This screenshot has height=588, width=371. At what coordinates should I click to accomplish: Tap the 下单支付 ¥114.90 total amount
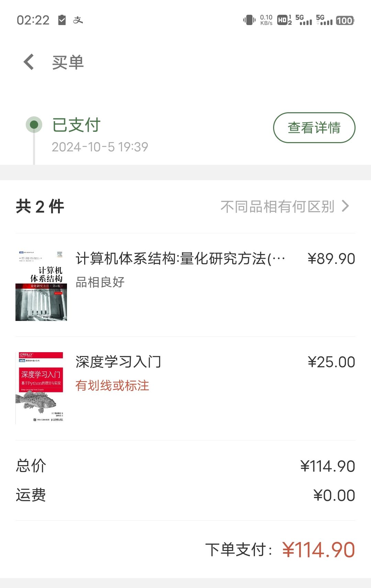click(x=318, y=550)
